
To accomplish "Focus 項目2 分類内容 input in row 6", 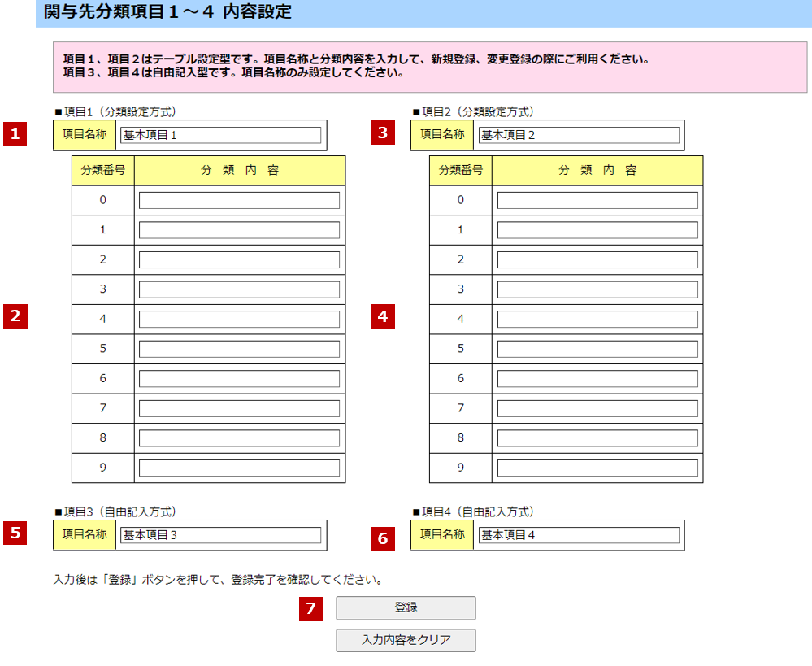I will click(597, 378).
